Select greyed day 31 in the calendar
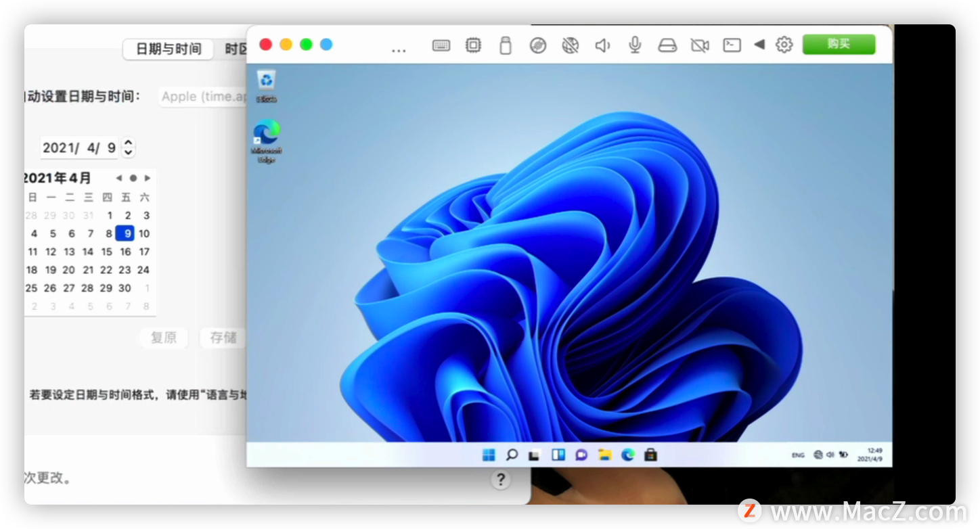The image size is (980, 529). 88,216
